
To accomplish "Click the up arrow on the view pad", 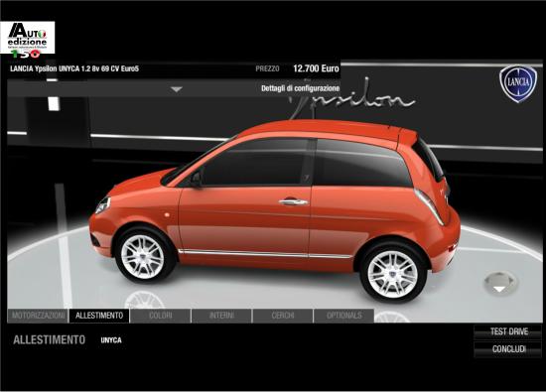I will [500, 274].
